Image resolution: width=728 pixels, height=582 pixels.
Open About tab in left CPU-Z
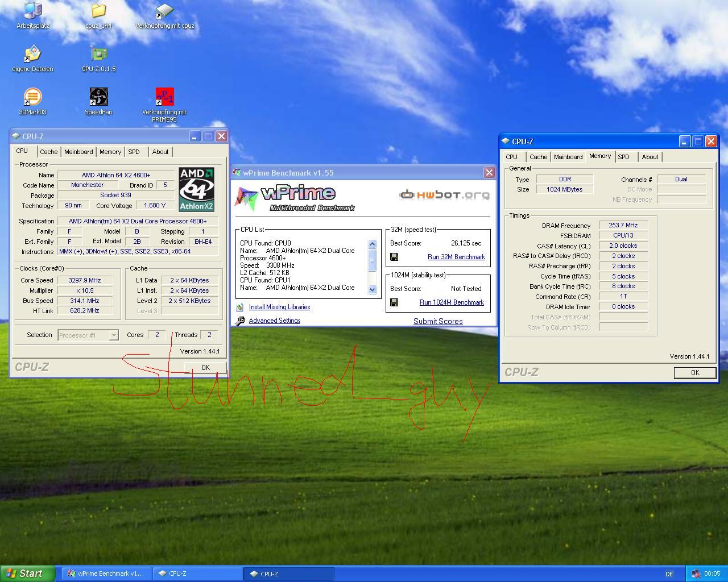[160, 152]
